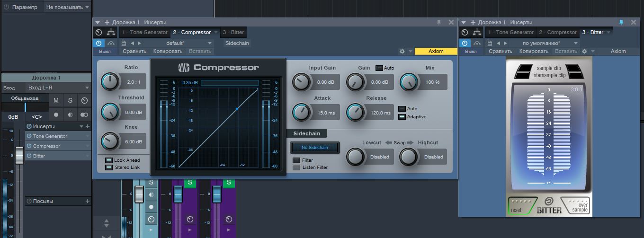Enable sidechain Filter checkbox
This screenshot has width=644, height=238.
296,160
